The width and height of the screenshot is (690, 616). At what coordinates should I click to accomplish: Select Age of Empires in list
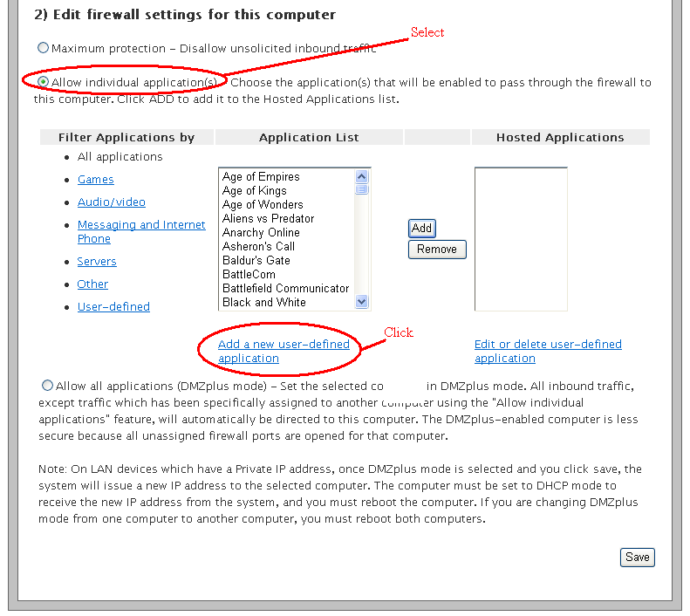261,176
